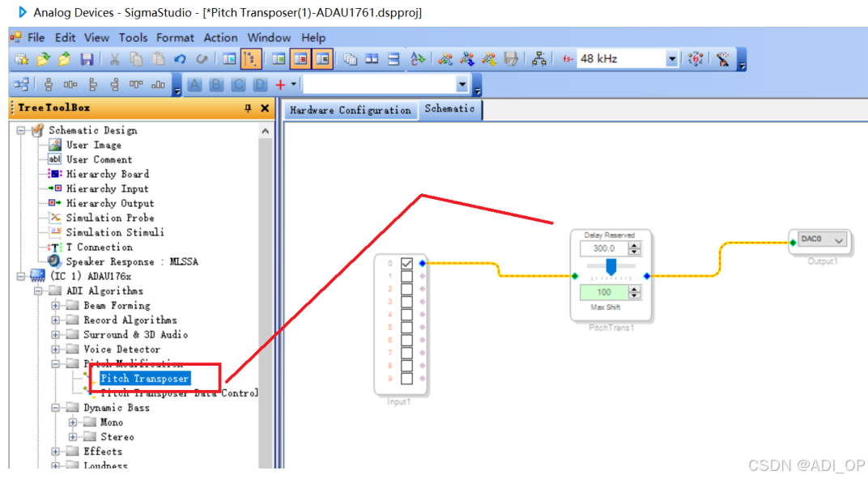Click the Link Project ABC arrow icon

click(x=418, y=59)
